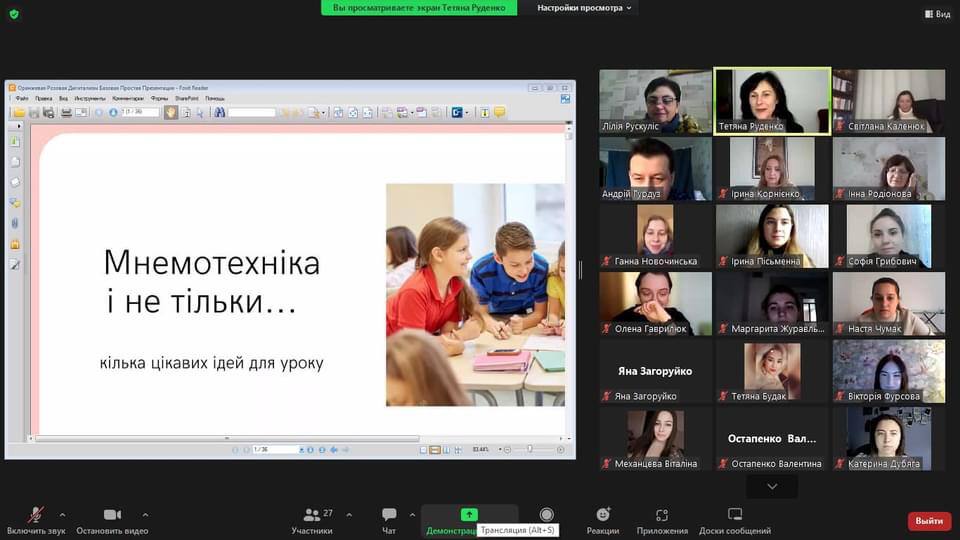Open the Комментарии menu in Foxit Reader

[127, 99]
